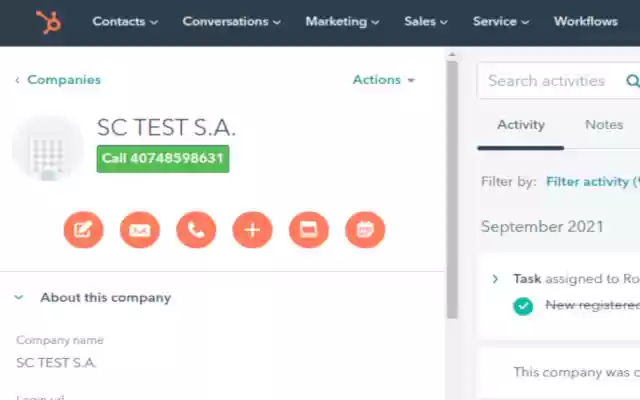The image size is (640, 400).
Task: Switch to the Notes tab
Action: [x=604, y=125]
